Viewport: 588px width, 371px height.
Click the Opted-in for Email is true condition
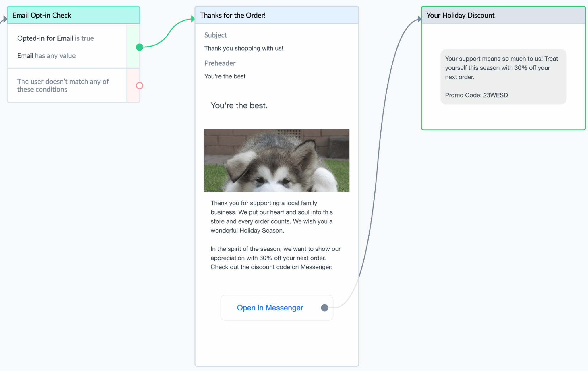pyautogui.click(x=55, y=38)
